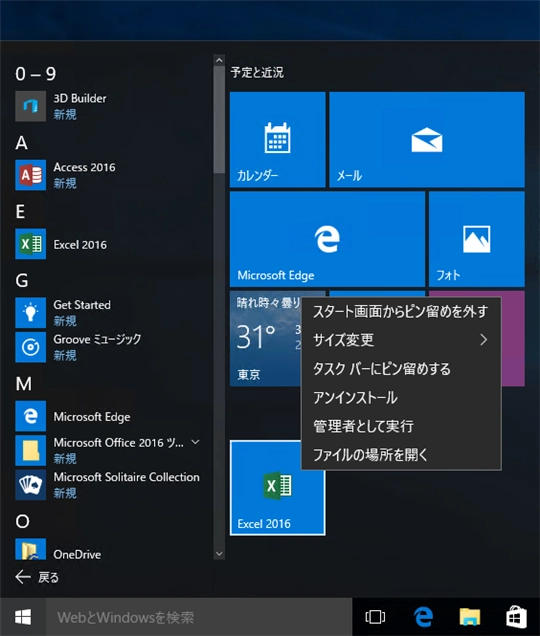Click the Microsoft Office 2016 folder icon
The width and height of the screenshot is (540, 636).
[x=30, y=451]
